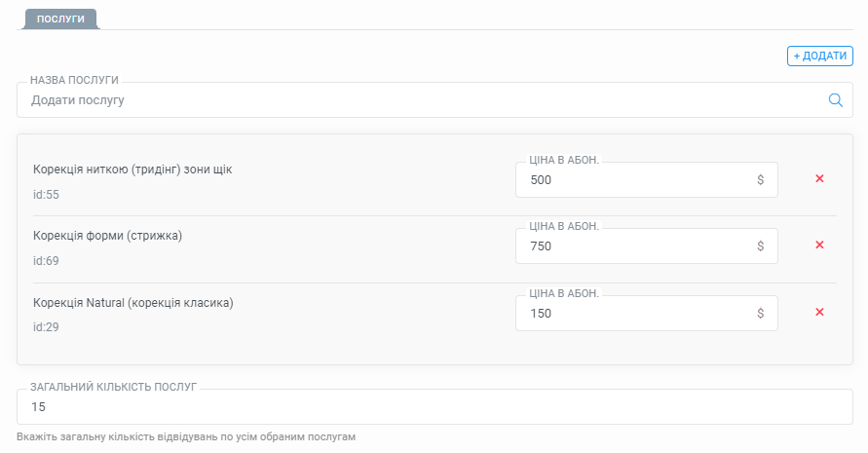The image size is (868, 453).
Task: Click the price field containing 500
Action: [x=647, y=180]
